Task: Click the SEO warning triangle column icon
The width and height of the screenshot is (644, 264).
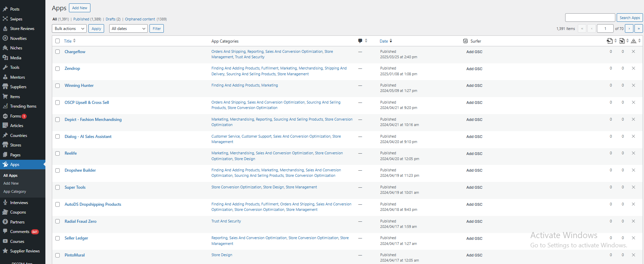Action: tap(633, 41)
